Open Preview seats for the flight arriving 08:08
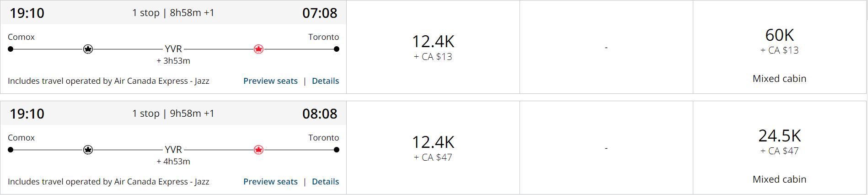 270,182
